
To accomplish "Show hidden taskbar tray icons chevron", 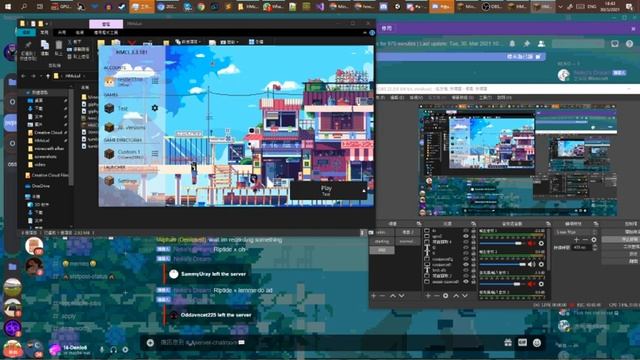I will (x=560, y=7).
